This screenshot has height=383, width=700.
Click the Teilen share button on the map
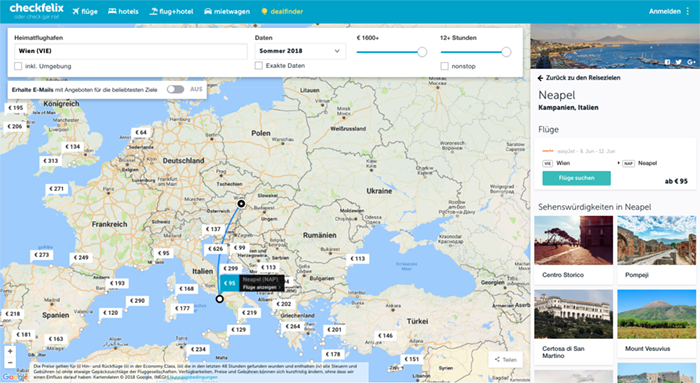(x=505, y=359)
